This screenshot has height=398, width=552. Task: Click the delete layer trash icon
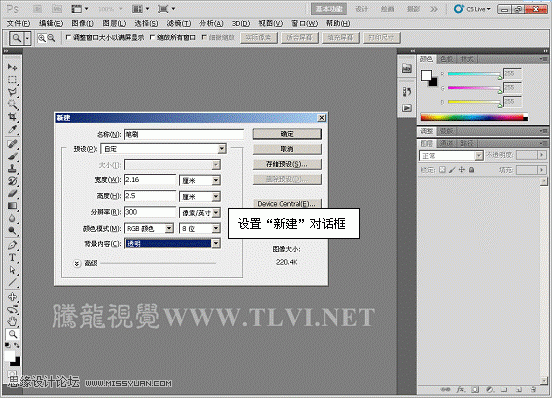(x=534, y=390)
